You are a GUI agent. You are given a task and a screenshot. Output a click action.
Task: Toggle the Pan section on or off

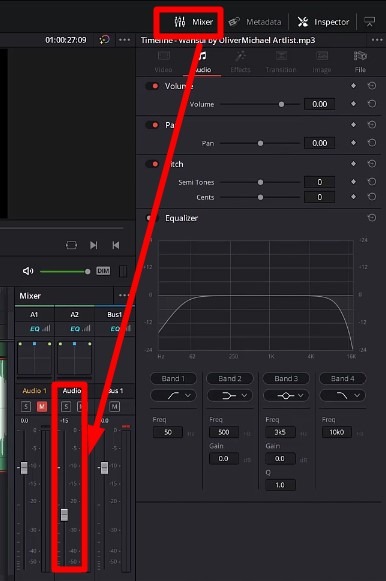152,125
